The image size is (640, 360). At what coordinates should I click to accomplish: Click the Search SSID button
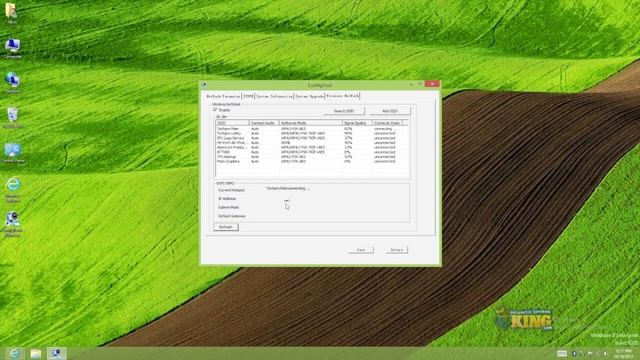(344, 111)
